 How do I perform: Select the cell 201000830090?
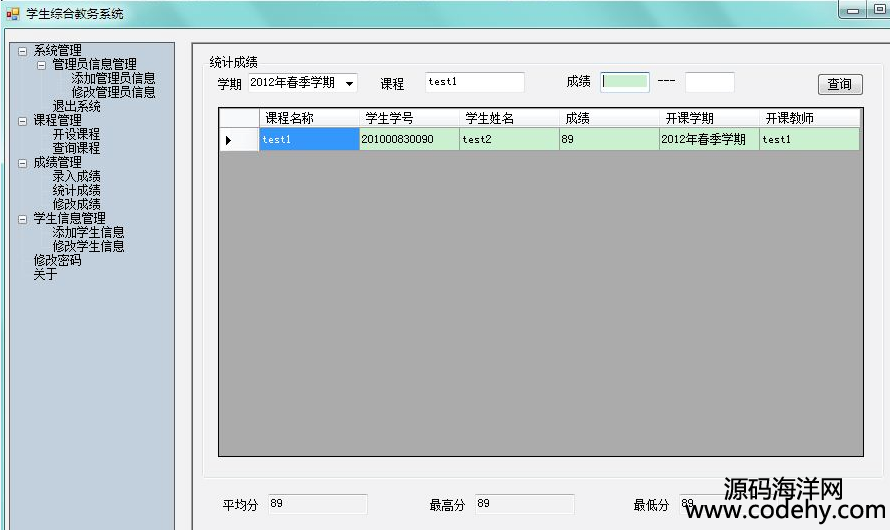click(x=409, y=140)
